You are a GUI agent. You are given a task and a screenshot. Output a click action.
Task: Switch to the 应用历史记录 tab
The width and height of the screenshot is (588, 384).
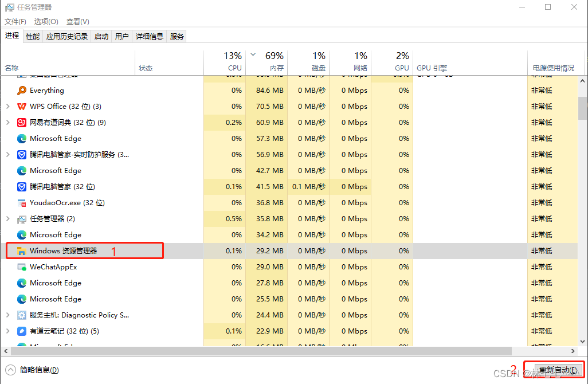[66, 36]
